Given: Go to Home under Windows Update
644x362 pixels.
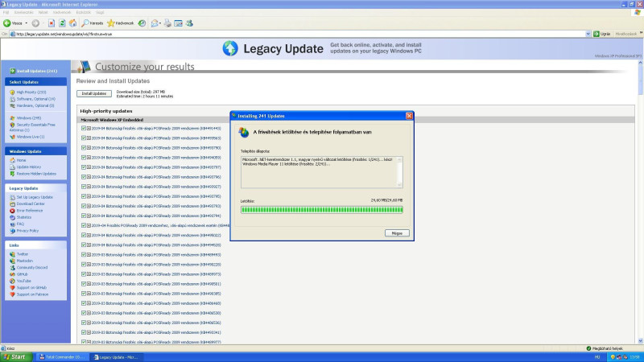Looking at the screenshot, I should coord(21,160).
